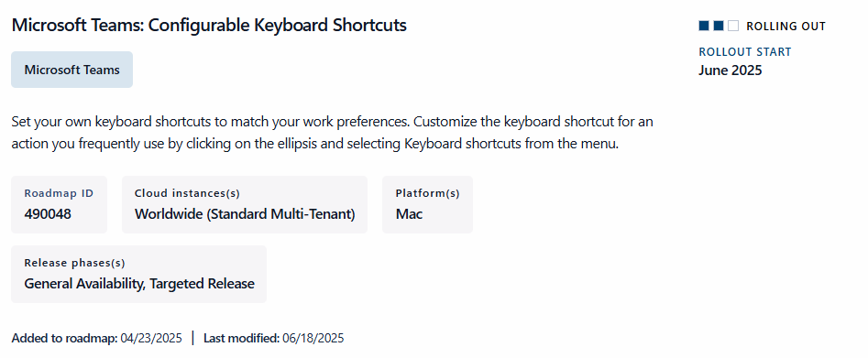
Task: Click the Platform(s) label
Action: pyautogui.click(x=427, y=193)
